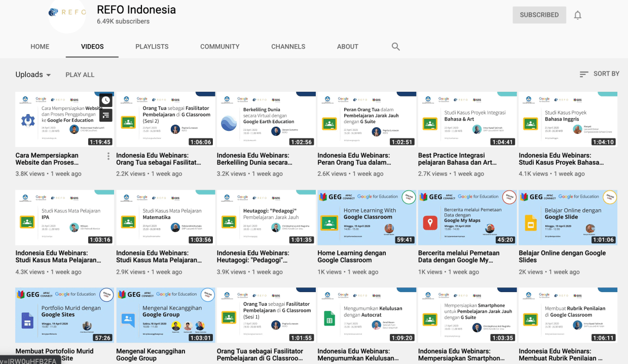Viewport: 628px width, 364px height.
Task: Toggle the Subscribed button
Action: pyautogui.click(x=539, y=15)
